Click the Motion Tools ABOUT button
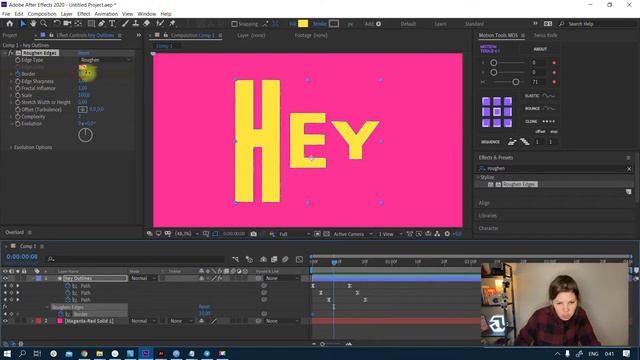Screen dimensions: 640x360 (x=540, y=49)
